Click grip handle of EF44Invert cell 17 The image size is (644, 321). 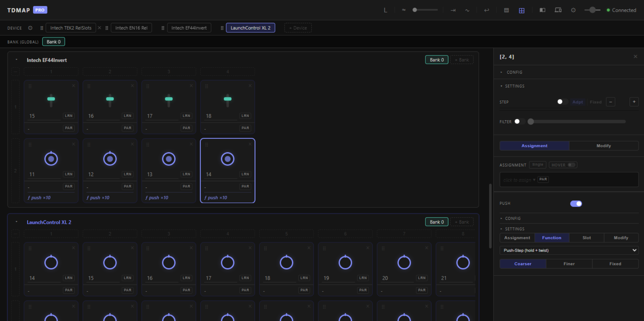coord(148,86)
